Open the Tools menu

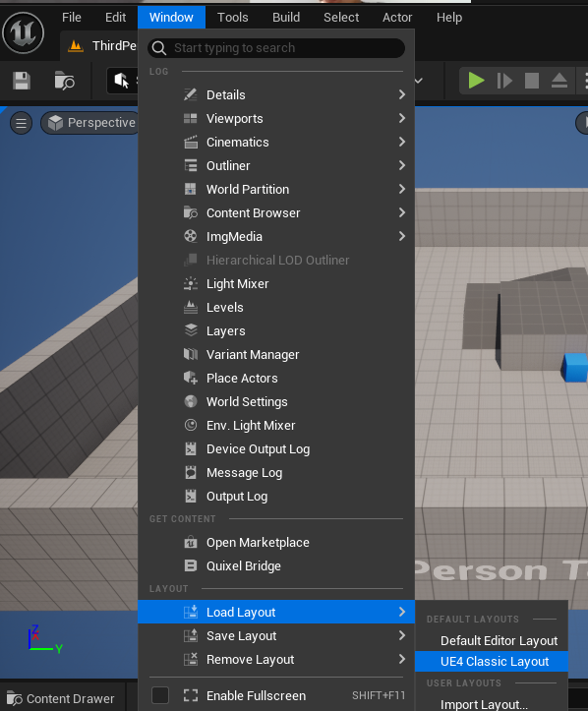click(x=233, y=18)
